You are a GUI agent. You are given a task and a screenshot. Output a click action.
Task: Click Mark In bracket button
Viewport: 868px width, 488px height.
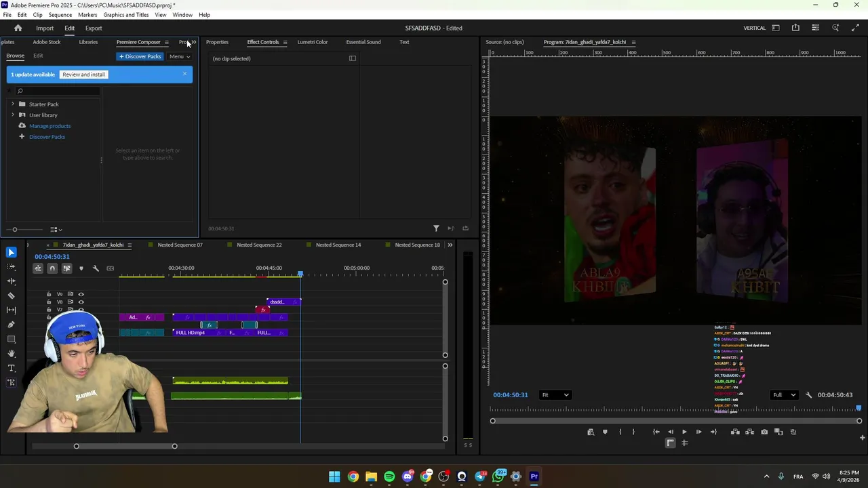click(620, 432)
